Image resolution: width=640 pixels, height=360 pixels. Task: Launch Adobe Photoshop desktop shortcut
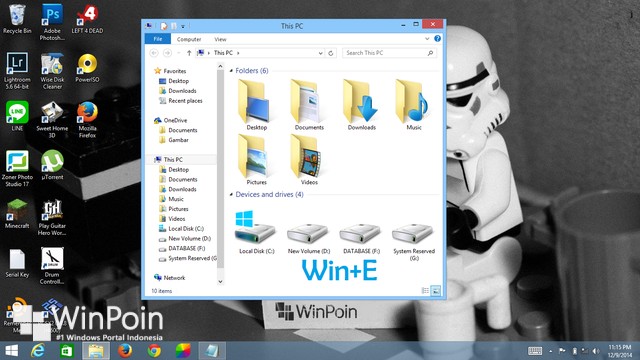click(x=52, y=22)
